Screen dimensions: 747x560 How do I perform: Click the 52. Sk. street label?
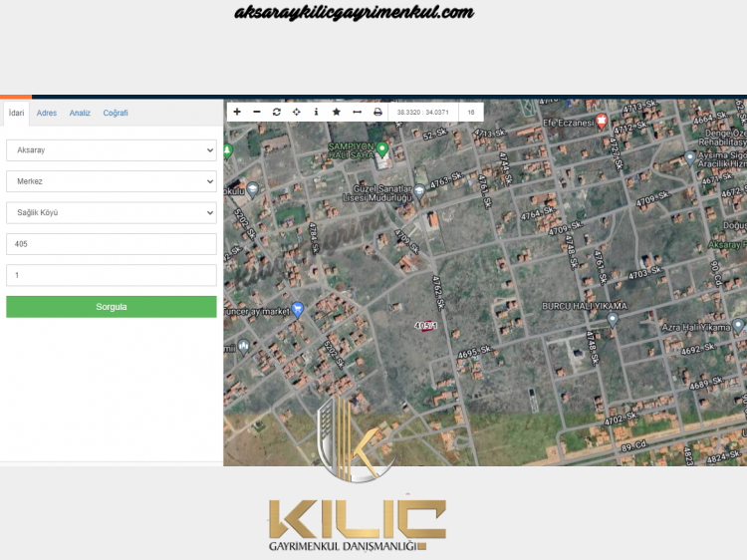coord(435,134)
